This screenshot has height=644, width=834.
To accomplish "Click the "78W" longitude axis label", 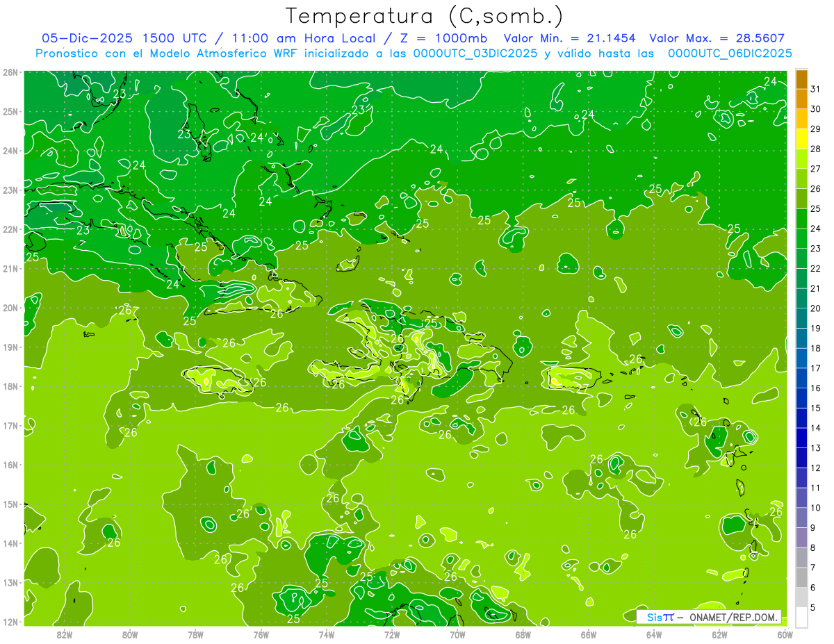I will pyautogui.click(x=195, y=634).
